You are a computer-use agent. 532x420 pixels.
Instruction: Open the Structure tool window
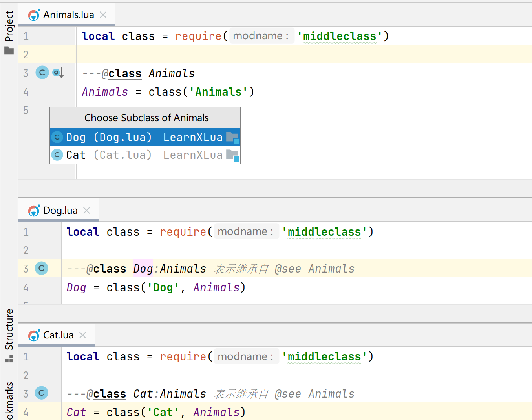tap(9, 329)
